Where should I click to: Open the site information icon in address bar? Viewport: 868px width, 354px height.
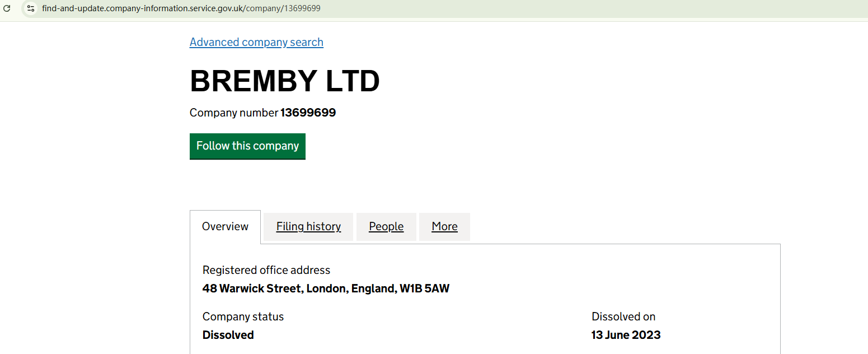(31, 8)
